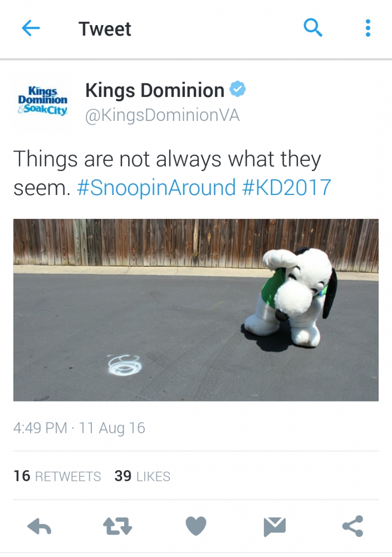View the list of 39 likes
This screenshot has height=557, width=392.
coord(143,476)
